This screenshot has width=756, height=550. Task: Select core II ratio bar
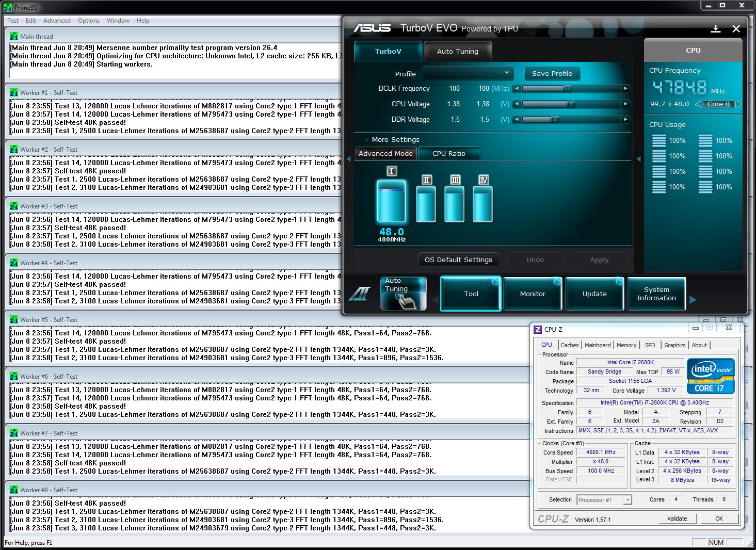tap(426, 204)
